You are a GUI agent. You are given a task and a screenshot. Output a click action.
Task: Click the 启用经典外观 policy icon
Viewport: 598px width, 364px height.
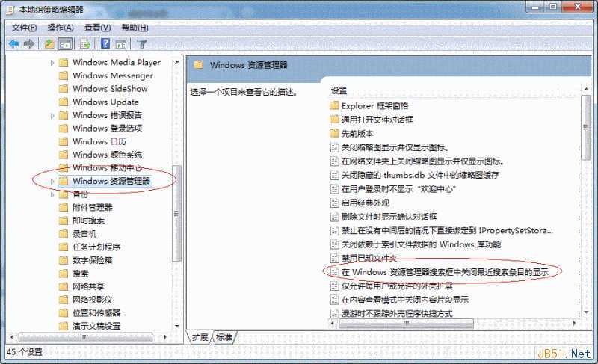(x=334, y=203)
